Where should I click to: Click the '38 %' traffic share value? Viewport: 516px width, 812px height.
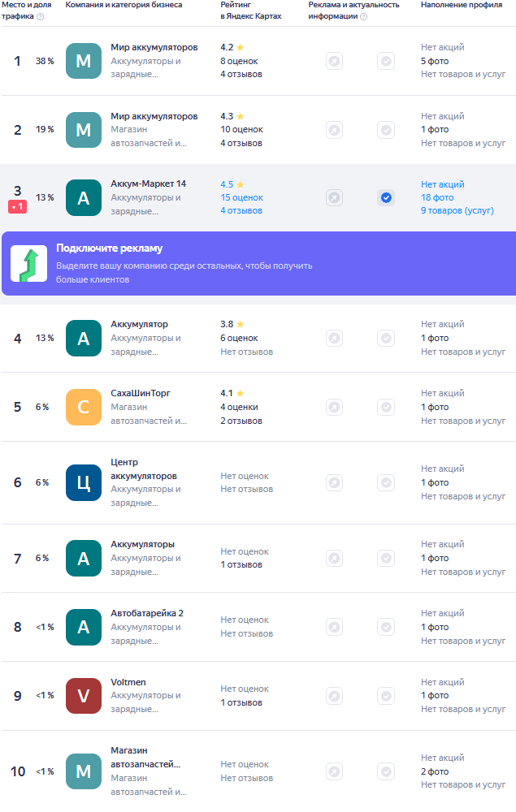coord(45,61)
